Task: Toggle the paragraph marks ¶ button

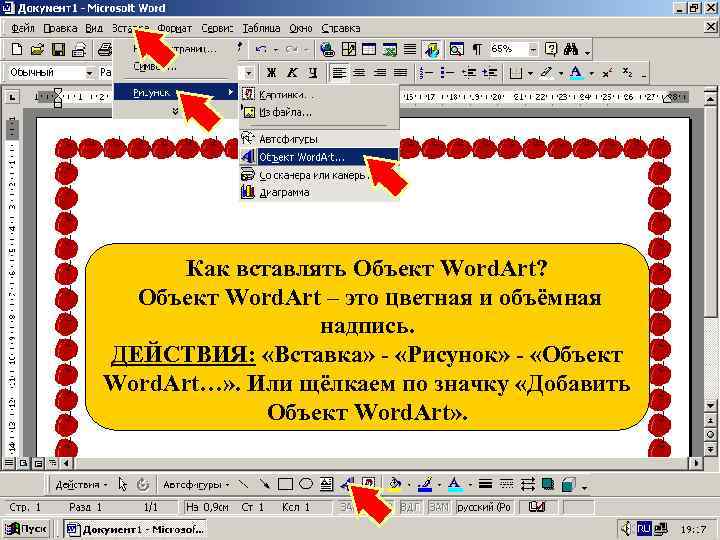Action: tap(478, 49)
